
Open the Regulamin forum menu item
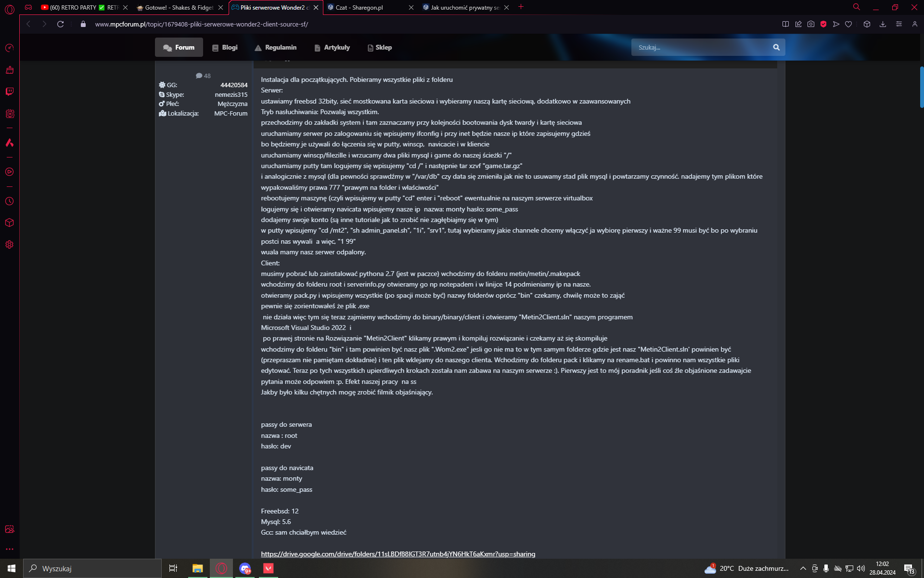pyautogui.click(x=276, y=47)
